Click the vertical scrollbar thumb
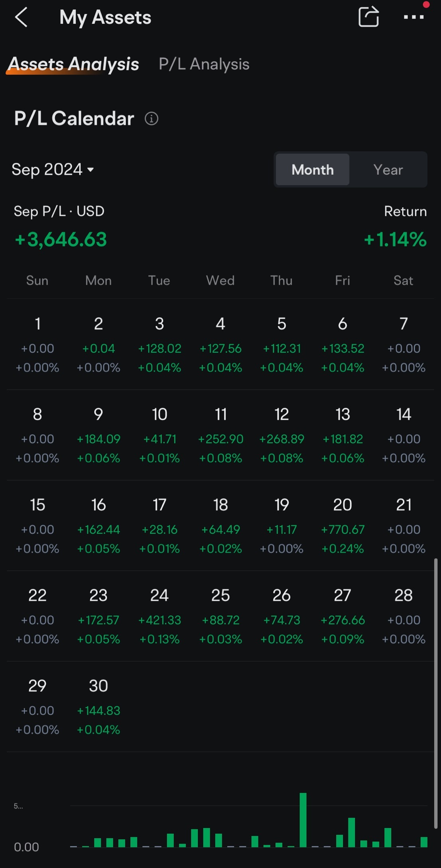This screenshot has height=868, width=441. click(436, 694)
